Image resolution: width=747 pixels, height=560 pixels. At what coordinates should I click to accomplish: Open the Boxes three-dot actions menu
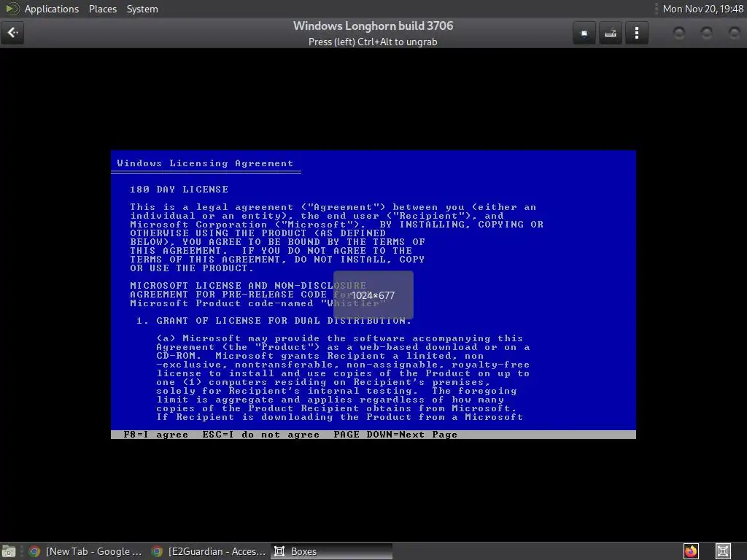pyautogui.click(x=636, y=33)
